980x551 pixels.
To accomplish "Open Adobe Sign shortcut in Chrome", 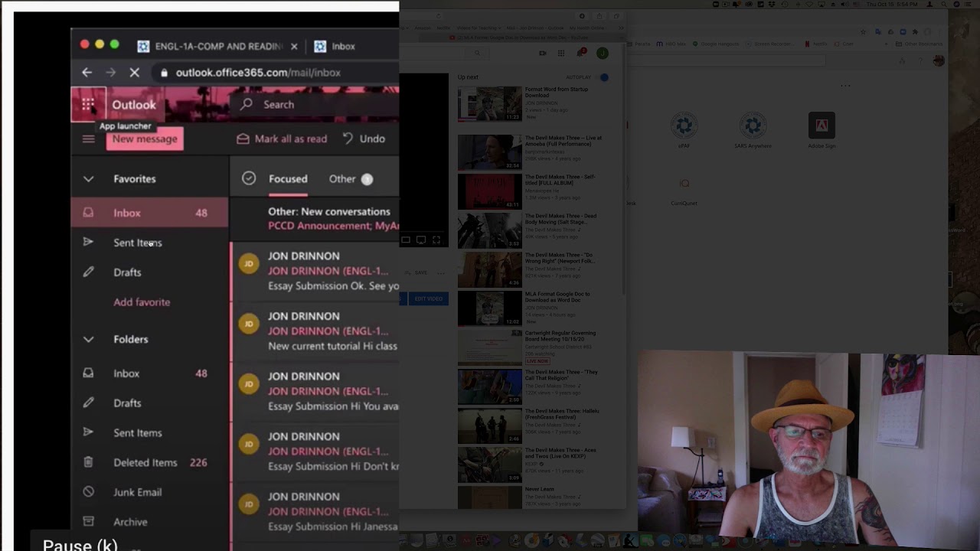I will [x=822, y=130].
